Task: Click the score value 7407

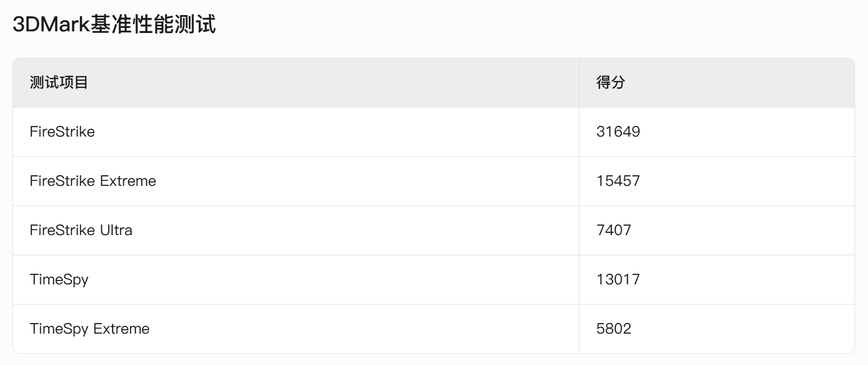Action: (x=614, y=230)
